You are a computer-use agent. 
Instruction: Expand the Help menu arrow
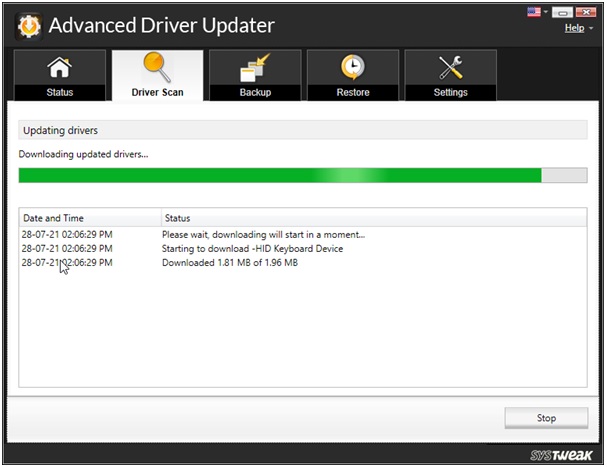tap(591, 28)
